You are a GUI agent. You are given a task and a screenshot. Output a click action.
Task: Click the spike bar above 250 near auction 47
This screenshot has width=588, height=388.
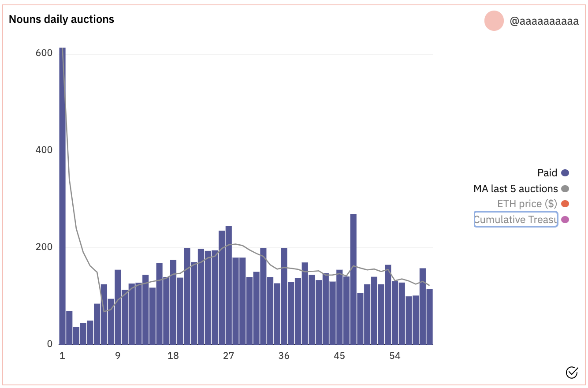(x=353, y=278)
